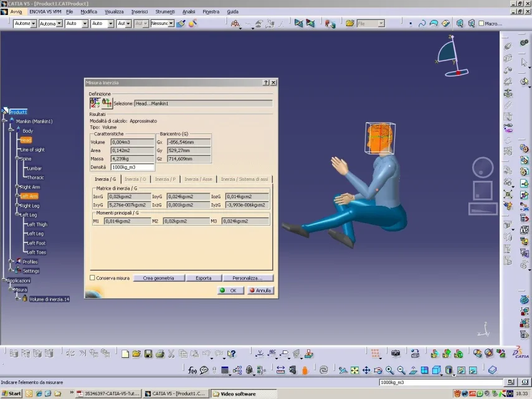The width and height of the screenshot is (532, 399).
Task: Enable the Conserva misura checkbox
Action: coord(92,278)
